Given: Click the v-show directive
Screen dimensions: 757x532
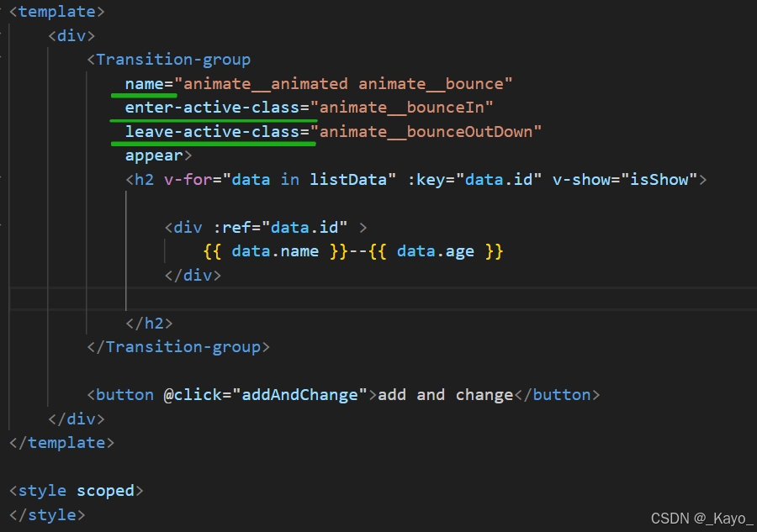Looking at the screenshot, I should pyautogui.click(x=582, y=180).
